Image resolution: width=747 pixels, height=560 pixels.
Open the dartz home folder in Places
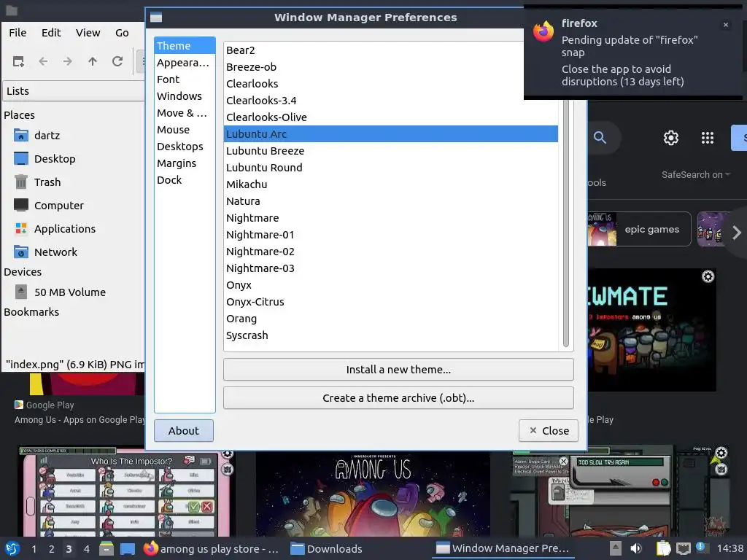click(47, 136)
